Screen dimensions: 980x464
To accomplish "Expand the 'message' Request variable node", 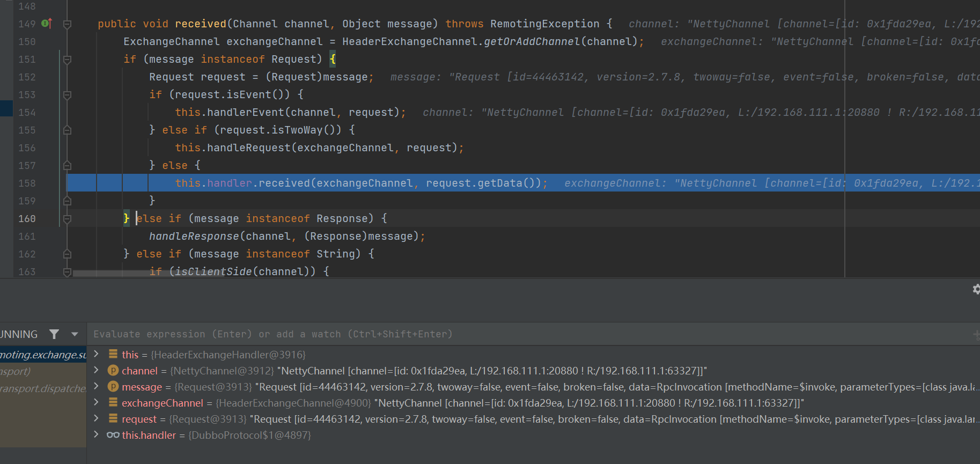I will [96, 386].
